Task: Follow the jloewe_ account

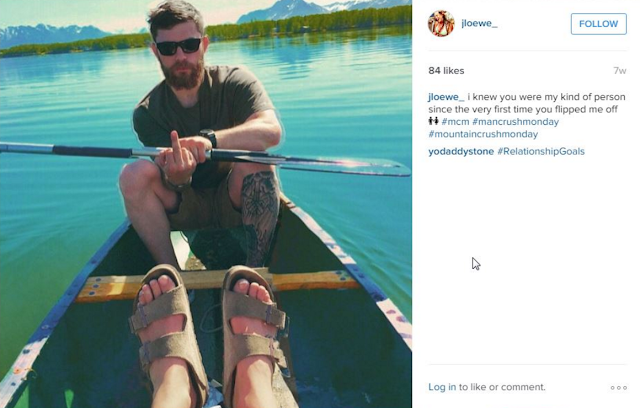Action: [598, 24]
